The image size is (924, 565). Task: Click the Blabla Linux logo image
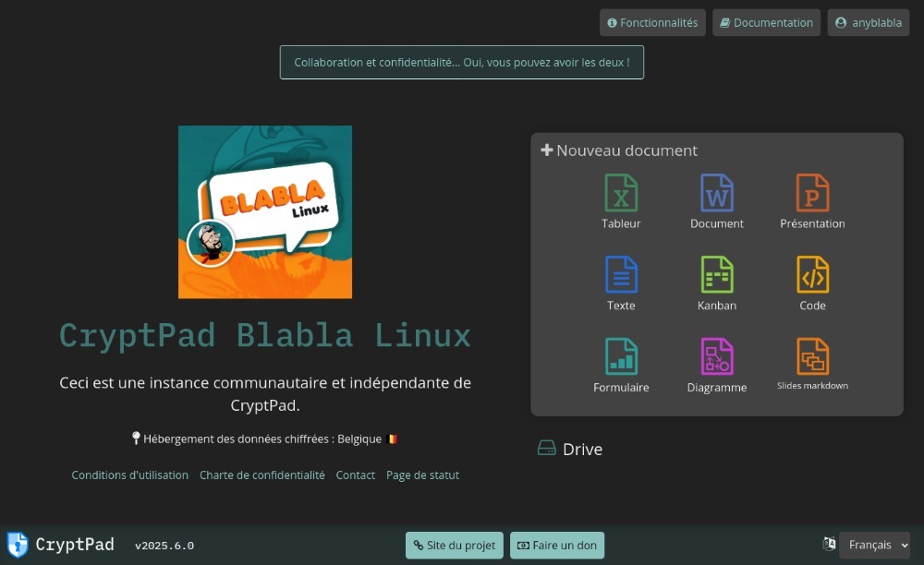[265, 212]
